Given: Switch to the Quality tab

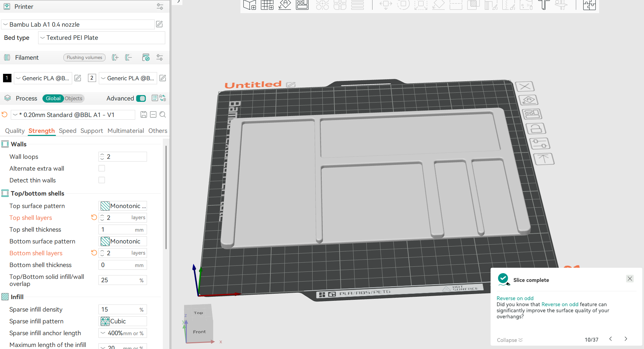Looking at the screenshot, I should (x=15, y=131).
